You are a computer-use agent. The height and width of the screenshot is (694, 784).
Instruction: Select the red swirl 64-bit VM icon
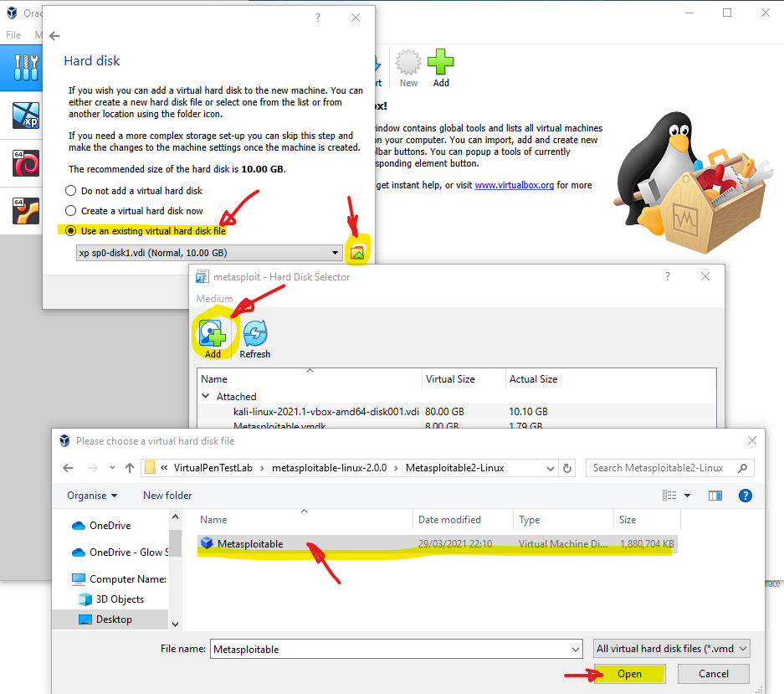pos(26,163)
